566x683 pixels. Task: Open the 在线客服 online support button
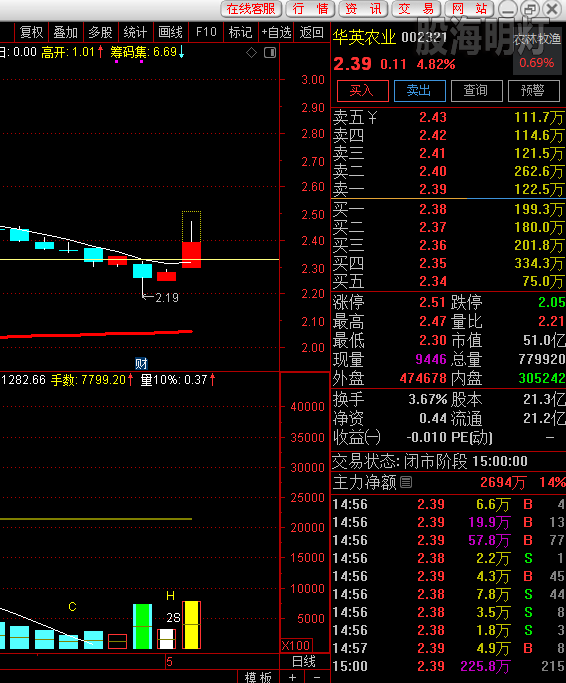click(251, 9)
